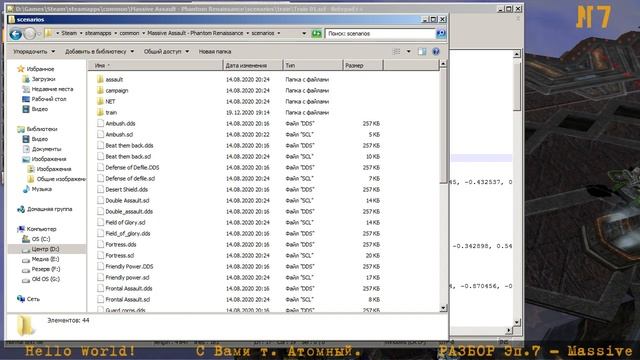The image size is (640, 360).
Task: Click file list scrollbar up arrow
Action: [443, 64]
